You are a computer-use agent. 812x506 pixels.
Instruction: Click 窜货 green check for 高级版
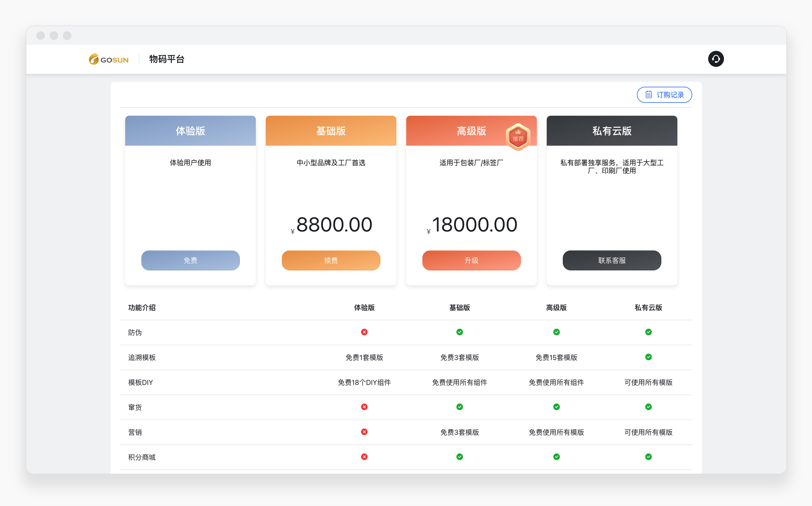click(x=556, y=407)
